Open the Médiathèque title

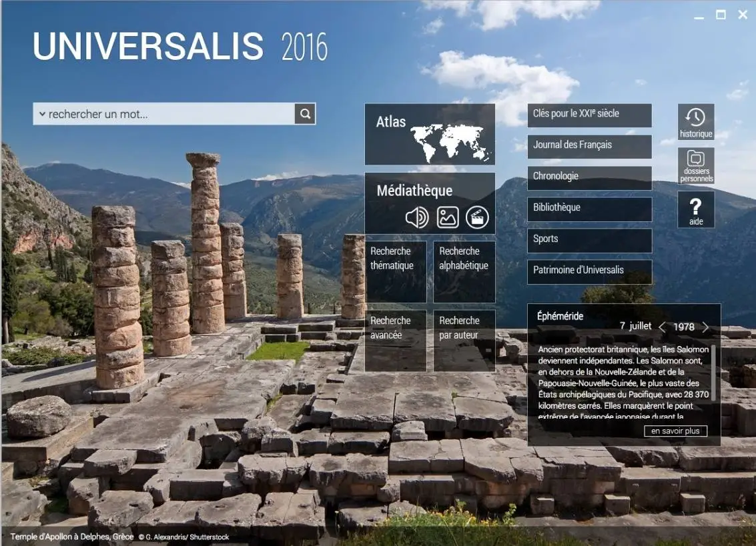point(414,191)
